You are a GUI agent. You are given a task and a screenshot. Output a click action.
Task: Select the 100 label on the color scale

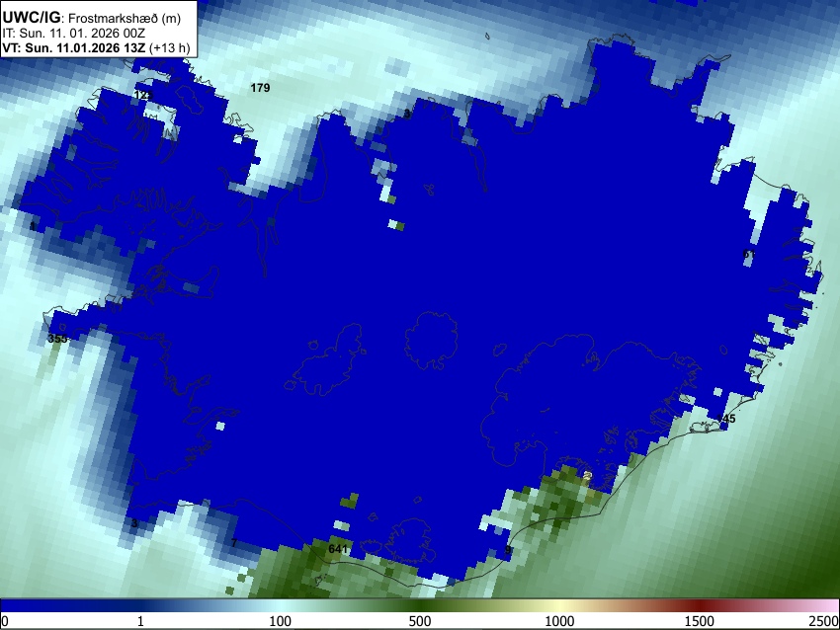pos(281,621)
